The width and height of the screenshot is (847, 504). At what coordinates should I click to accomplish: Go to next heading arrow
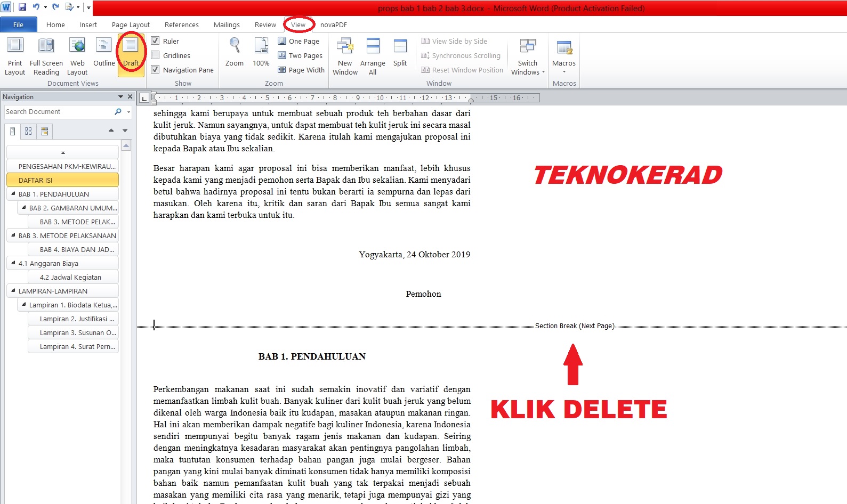click(x=125, y=131)
